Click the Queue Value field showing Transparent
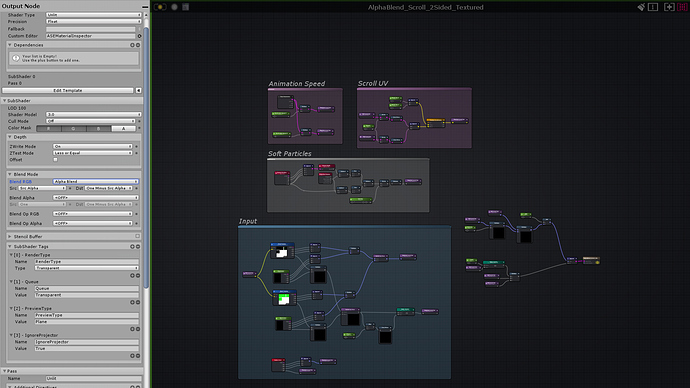The width and height of the screenshot is (690, 388). (87, 295)
